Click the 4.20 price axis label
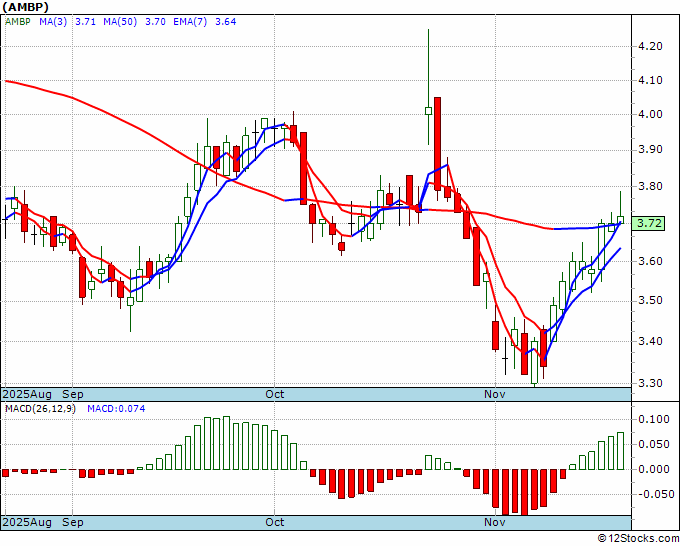 click(651, 46)
